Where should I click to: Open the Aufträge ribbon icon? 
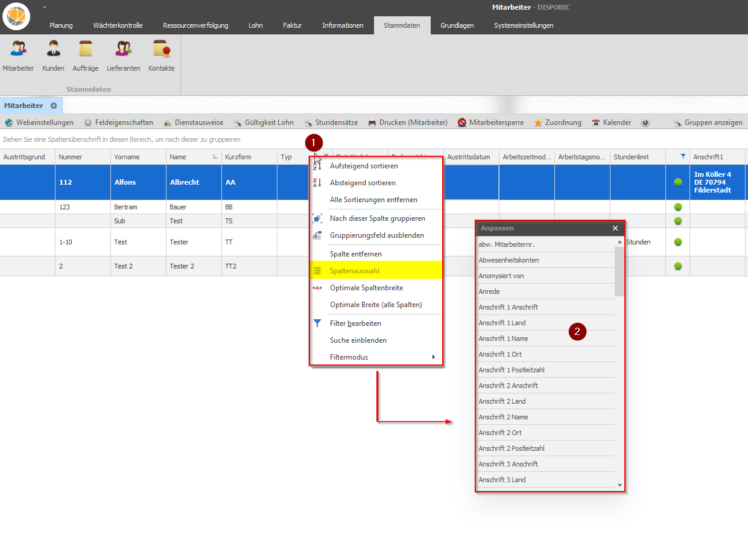pyautogui.click(x=86, y=56)
